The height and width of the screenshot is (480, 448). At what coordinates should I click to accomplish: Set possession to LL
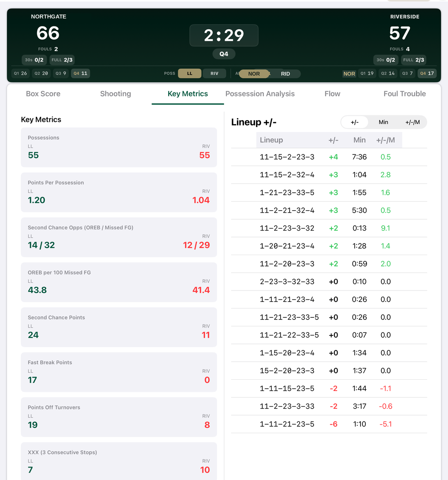coord(190,73)
